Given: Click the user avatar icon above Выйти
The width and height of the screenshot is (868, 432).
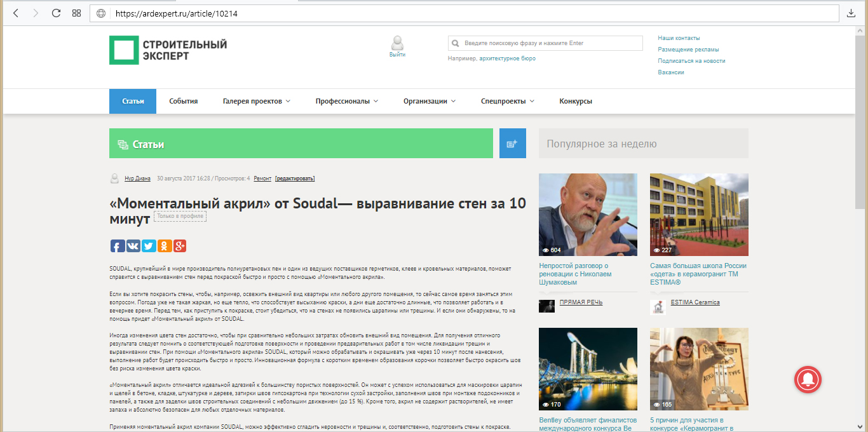Looking at the screenshot, I should [x=398, y=43].
